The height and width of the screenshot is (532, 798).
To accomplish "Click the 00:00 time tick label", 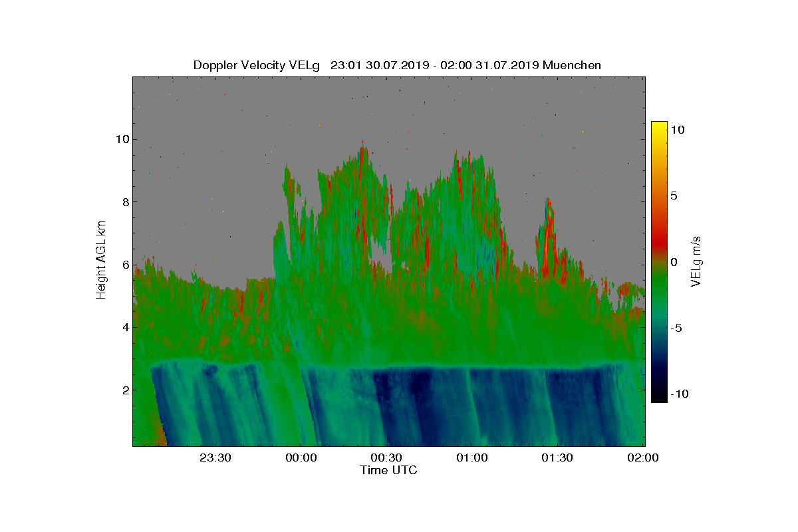I will (x=301, y=458).
